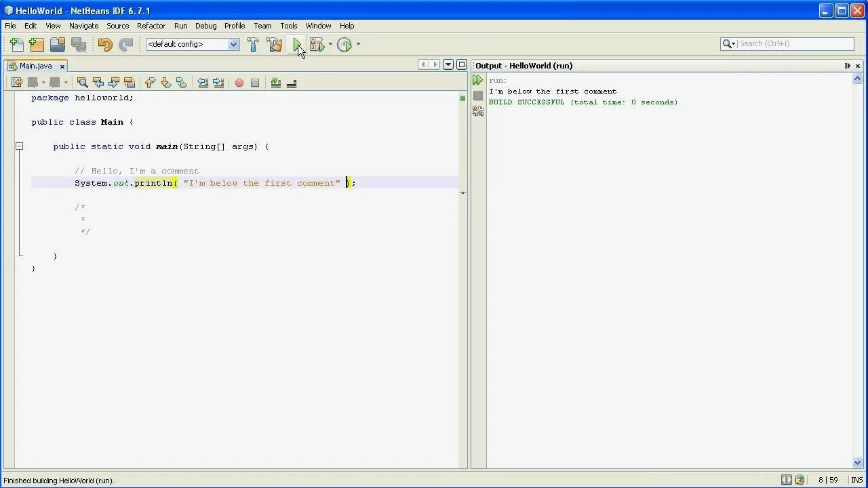Open the Refactor menu

[151, 26]
